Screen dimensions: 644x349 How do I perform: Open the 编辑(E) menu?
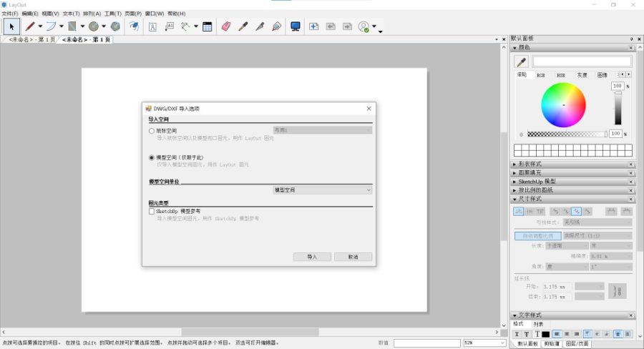pyautogui.click(x=30, y=14)
